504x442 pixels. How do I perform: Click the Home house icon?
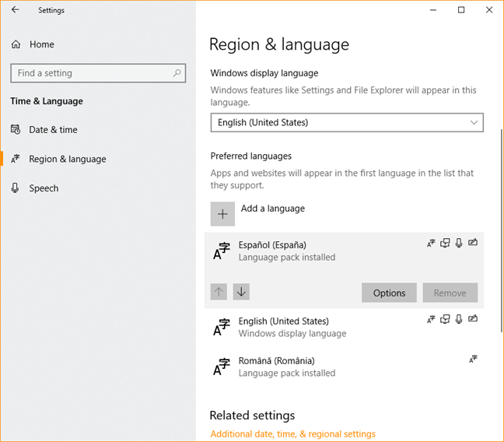[x=16, y=44]
